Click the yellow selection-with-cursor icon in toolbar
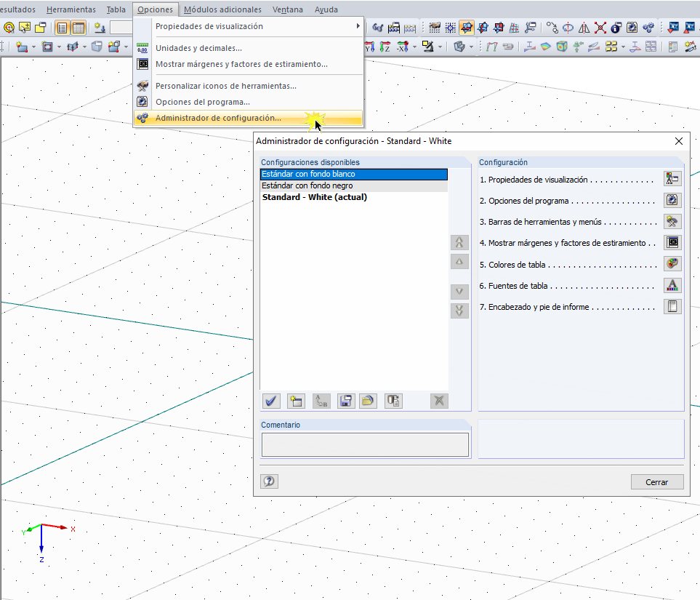Viewport: 700px width, 600px height. [x=25, y=28]
